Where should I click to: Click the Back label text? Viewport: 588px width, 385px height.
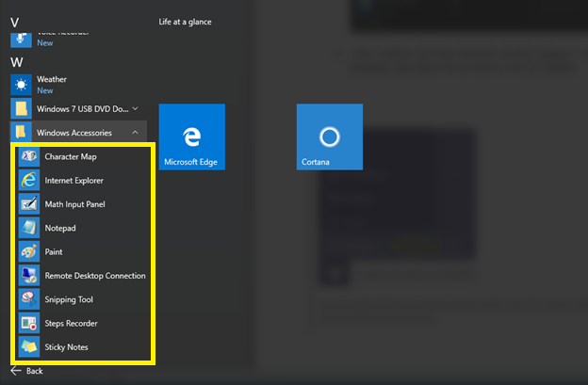pos(35,371)
